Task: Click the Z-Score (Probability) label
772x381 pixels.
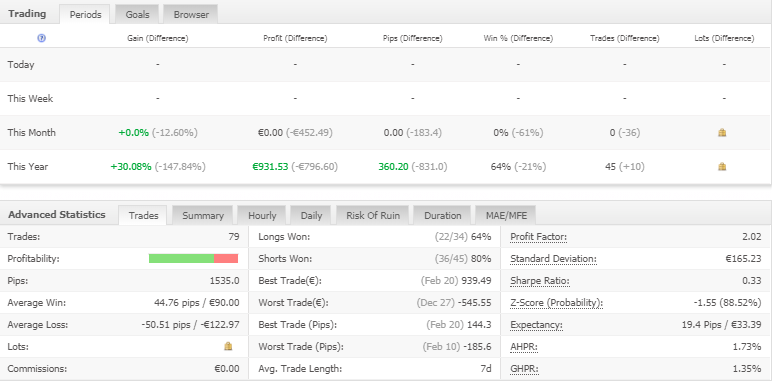Action: click(556, 303)
